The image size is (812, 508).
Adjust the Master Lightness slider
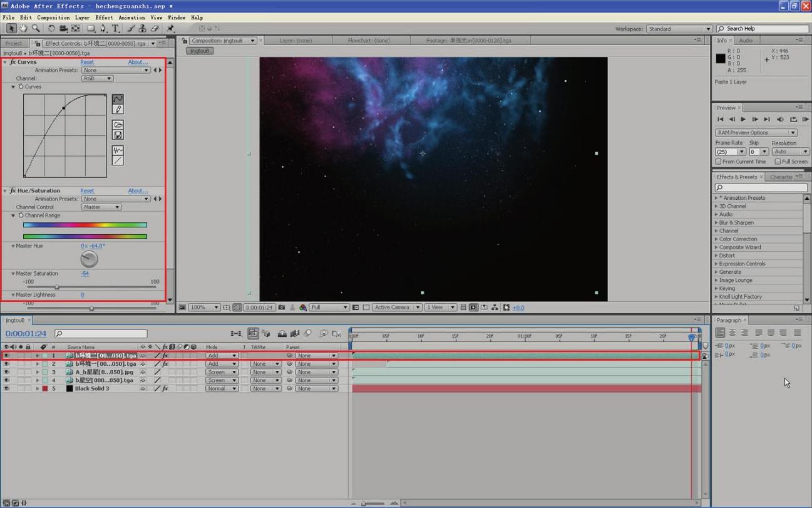coord(92,308)
